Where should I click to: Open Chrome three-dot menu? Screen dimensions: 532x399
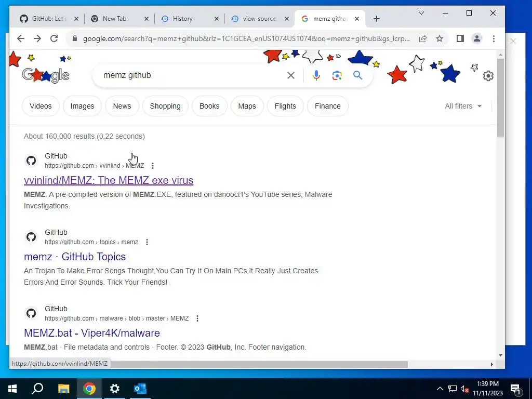(494, 38)
